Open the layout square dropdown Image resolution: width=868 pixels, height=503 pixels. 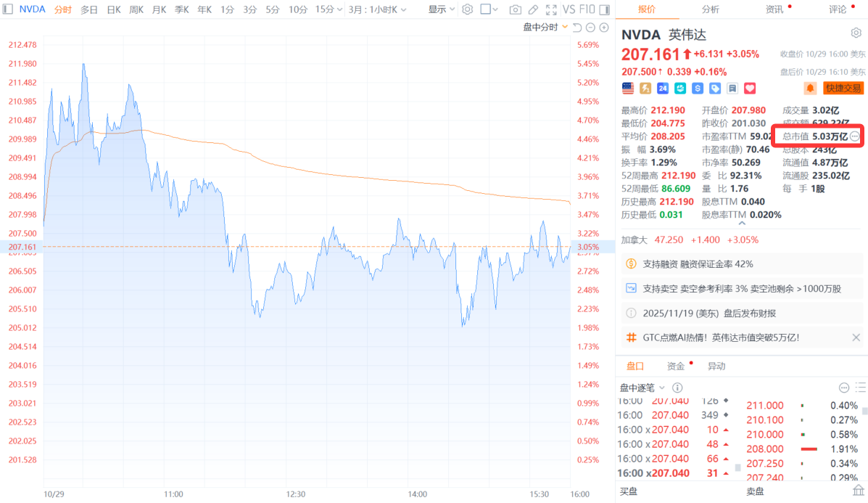489,9
